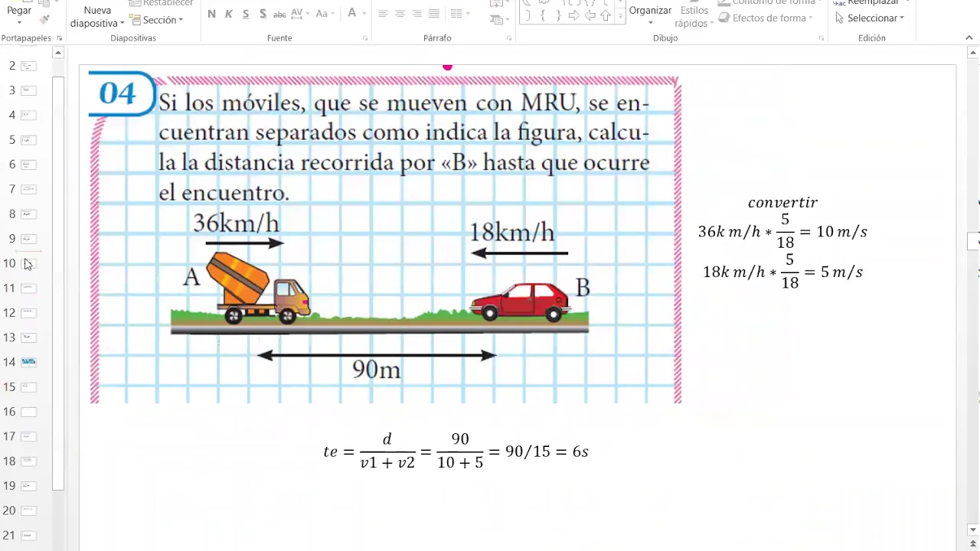980x551 pixels.
Task: Select slide 2 thumbnail
Action: pos(29,66)
